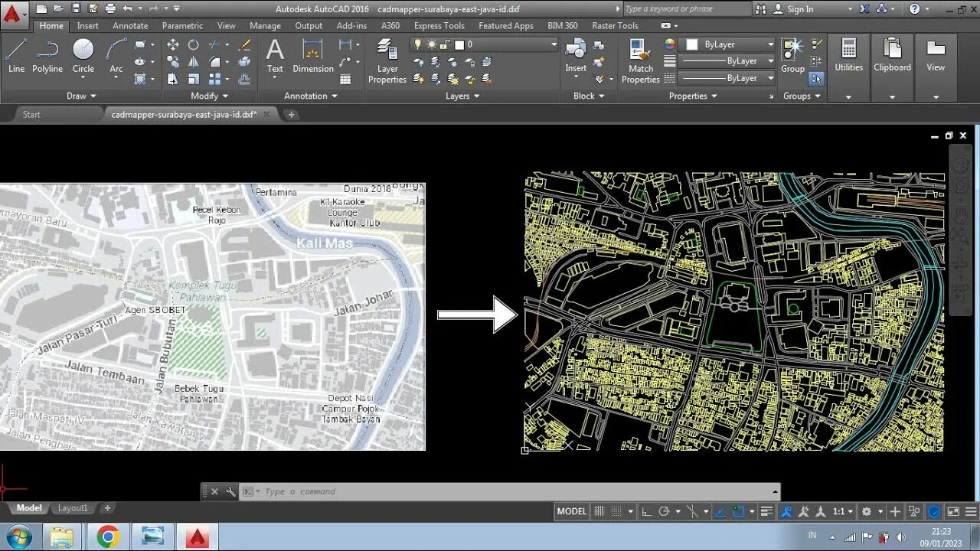Toggle lineweight display
Screen dimensions: 980x551
coord(768,511)
